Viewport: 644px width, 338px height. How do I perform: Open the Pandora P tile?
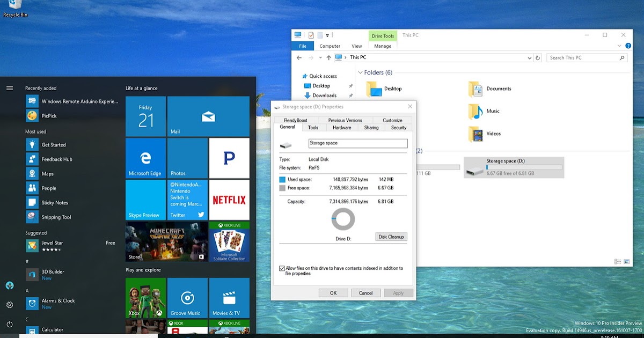click(x=229, y=158)
